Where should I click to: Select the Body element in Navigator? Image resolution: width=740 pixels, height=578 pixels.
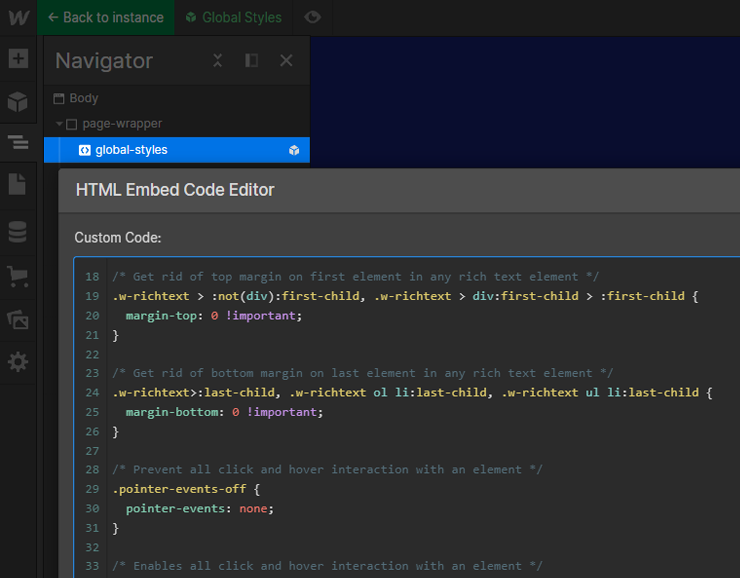coord(84,98)
